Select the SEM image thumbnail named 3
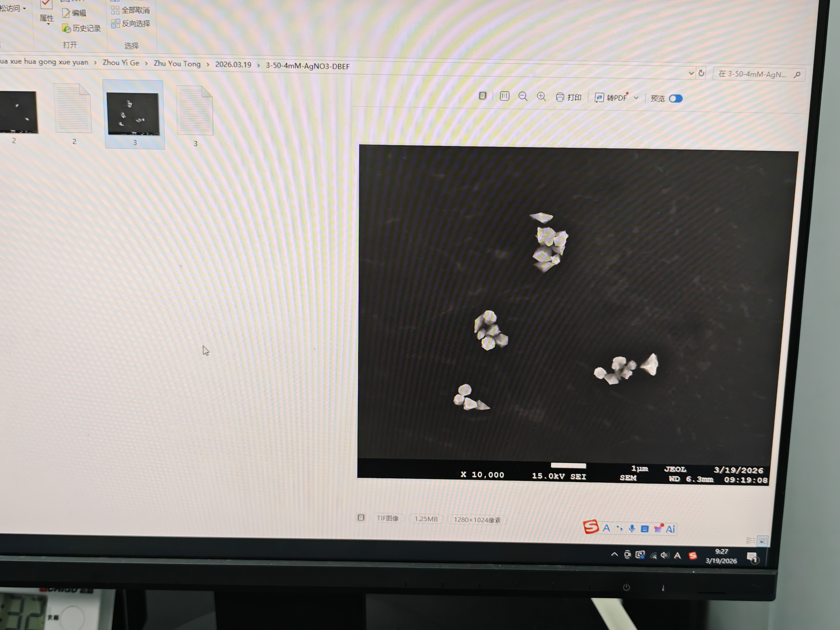The image size is (840, 630). [133, 114]
